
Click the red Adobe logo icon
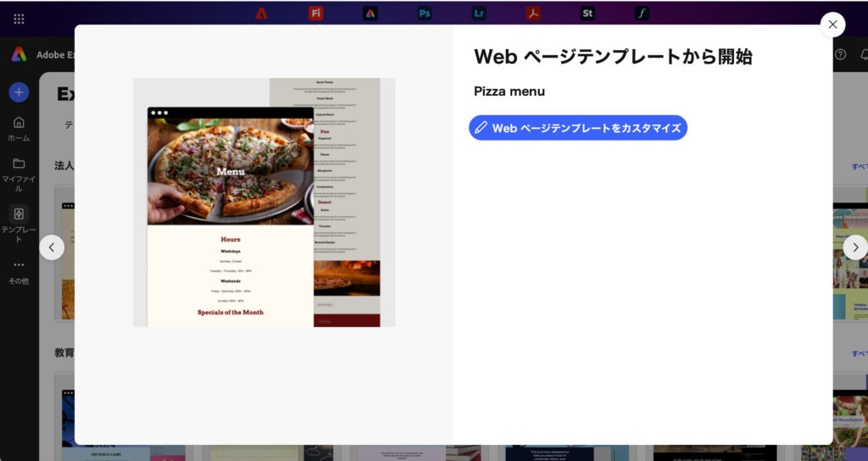(262, 14)
